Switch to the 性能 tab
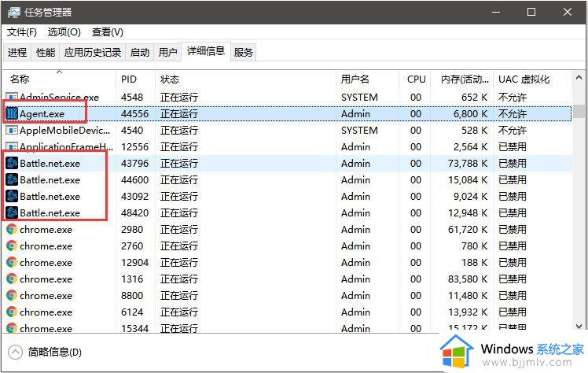 click(x=46, y=52)
